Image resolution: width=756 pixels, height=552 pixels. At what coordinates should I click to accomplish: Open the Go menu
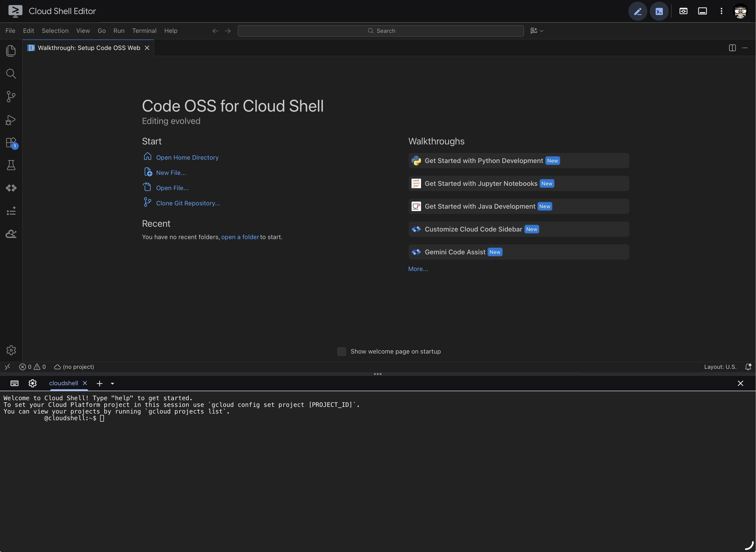coord(102,31)
